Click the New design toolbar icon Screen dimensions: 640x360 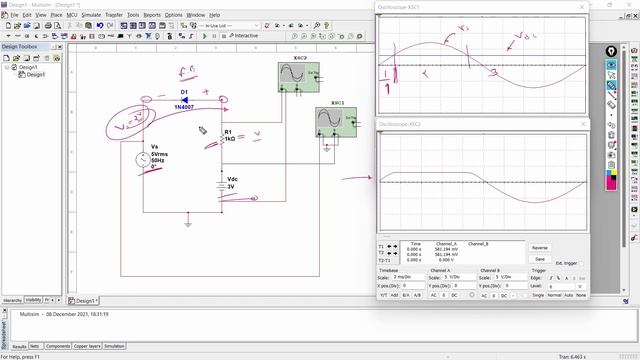(x=8, y=25)
